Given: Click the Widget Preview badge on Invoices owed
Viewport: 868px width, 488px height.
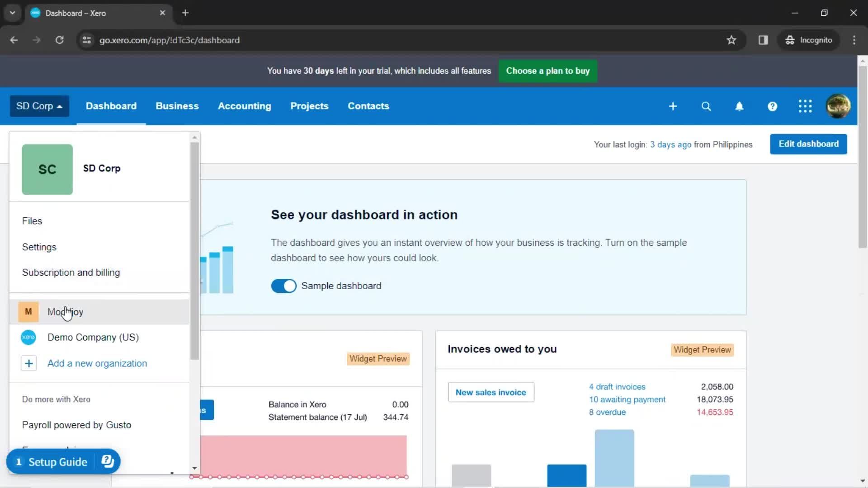Looking at the screenshot, I should pyautogui.click(x=702, y=350).
